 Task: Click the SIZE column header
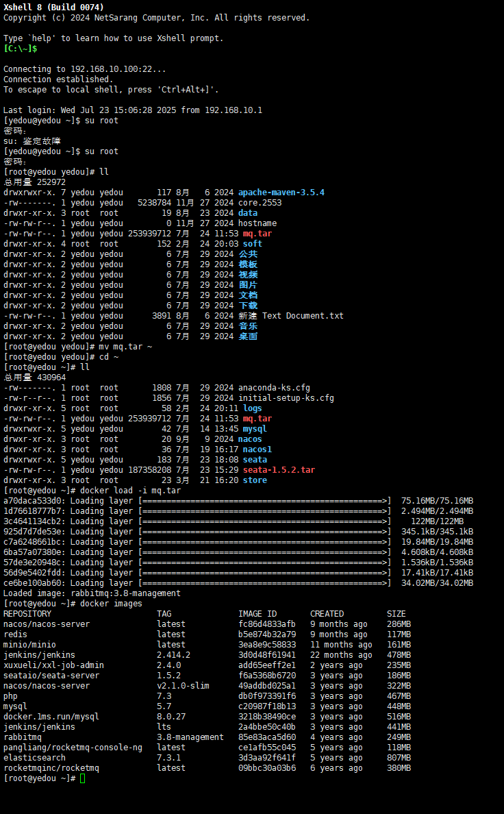click(396, 614)
